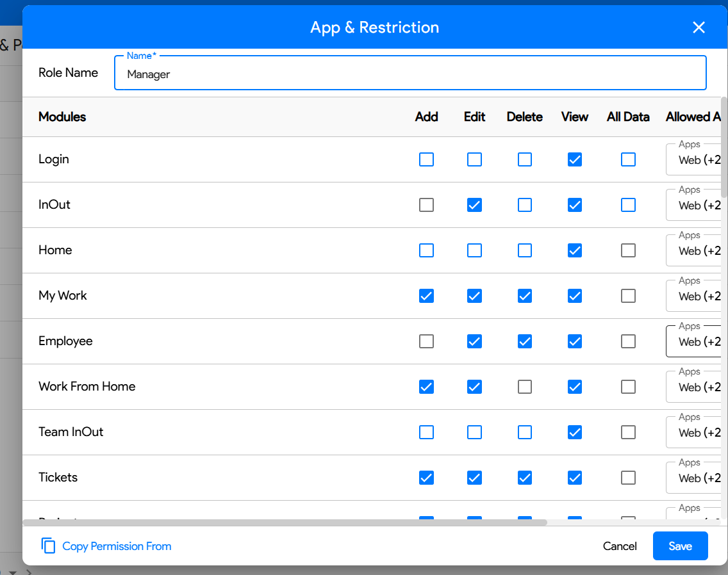The width and height of the screenshot is (728, 575).
Task: Enable Add permission for Login module
Action: pyautogui.click(x=426, y=159)
